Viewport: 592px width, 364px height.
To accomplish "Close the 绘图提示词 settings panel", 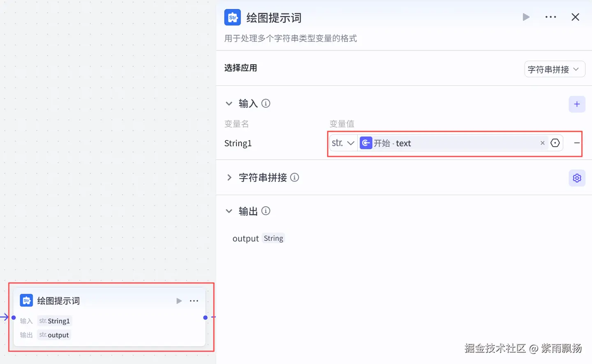I will tap(575, 17).
